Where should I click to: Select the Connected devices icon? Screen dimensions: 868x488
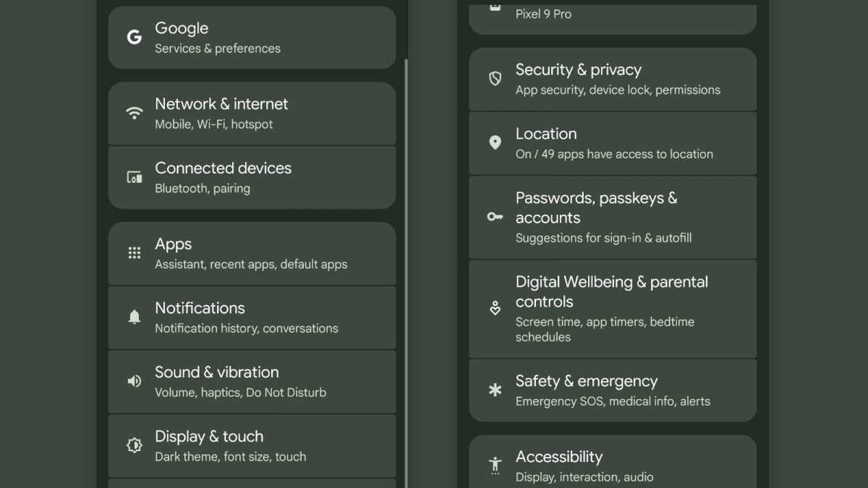(134, 177)
